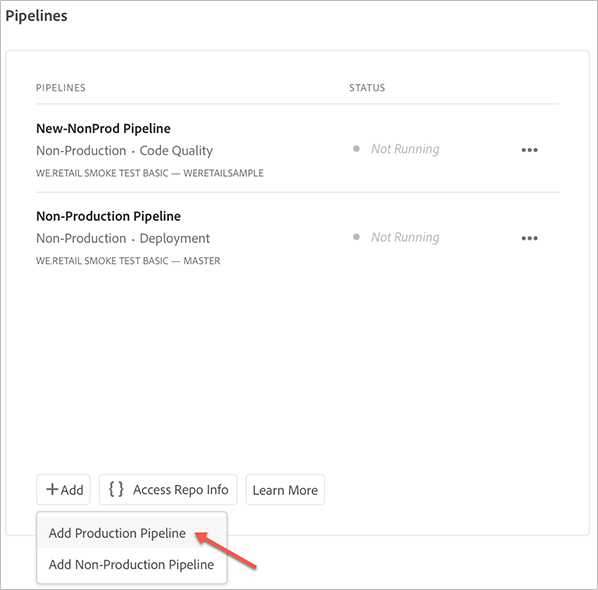Open more options for New-NonProd Pipeline
Image resolution: width=598 pixels, height=590 pixels.
[x=529, y=150]
